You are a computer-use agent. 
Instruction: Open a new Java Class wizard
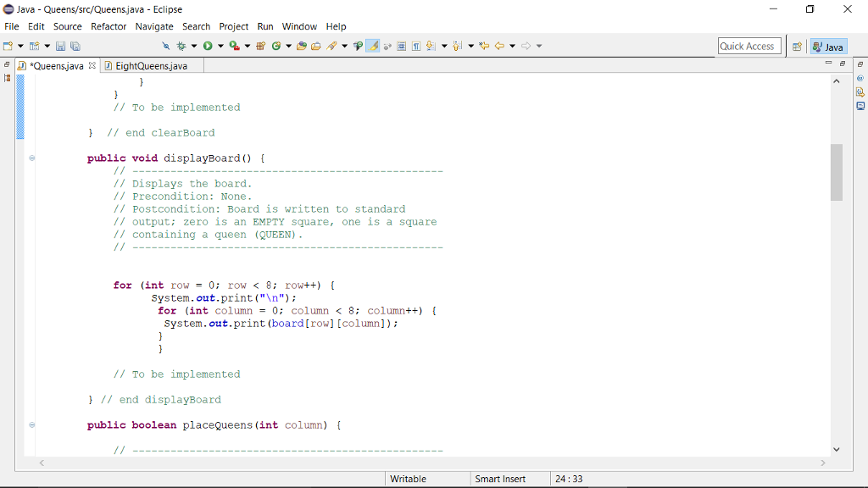click(275, 46)
